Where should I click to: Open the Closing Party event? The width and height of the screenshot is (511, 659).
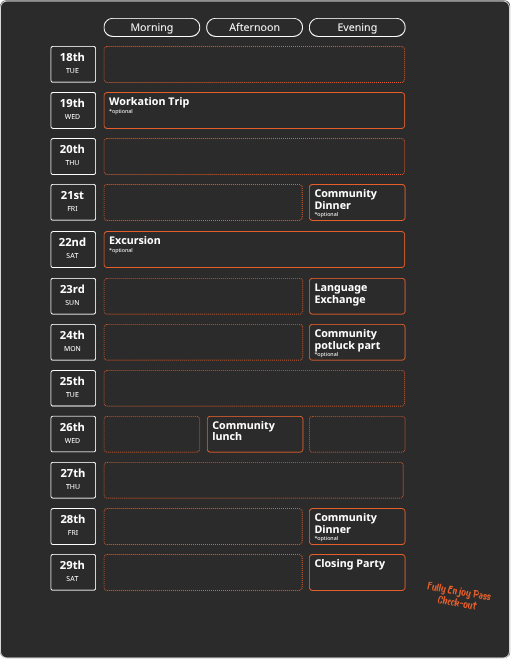[x=357, y=572]
